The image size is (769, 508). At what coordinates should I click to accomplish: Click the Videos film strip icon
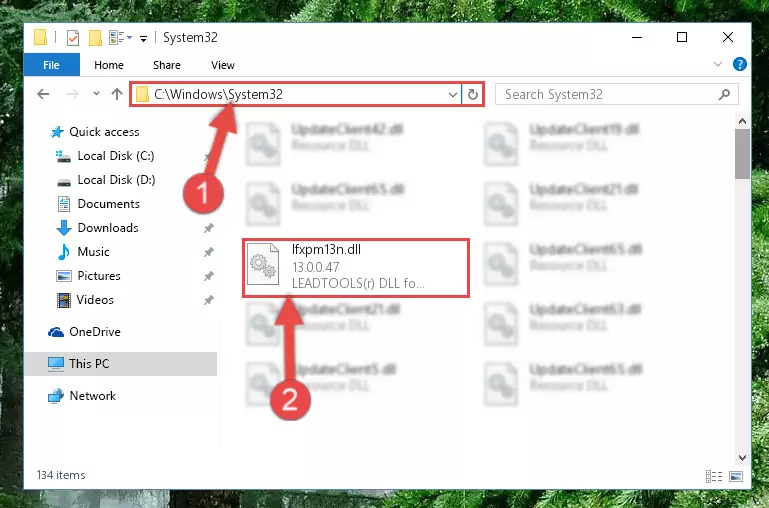pyautogui.click(x=63, y=300)
